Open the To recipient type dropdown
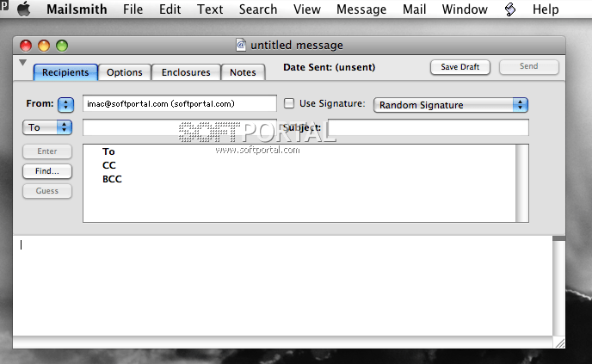 [x=47, y=127]
